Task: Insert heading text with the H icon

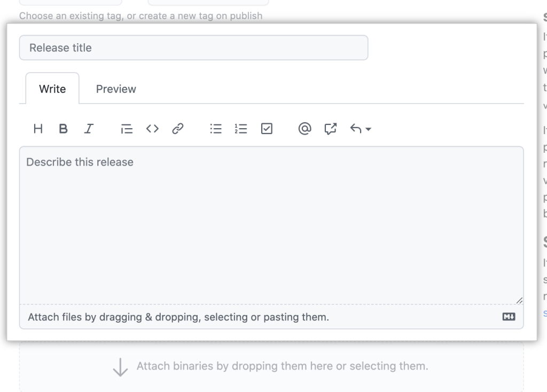Action: (38, 129)
